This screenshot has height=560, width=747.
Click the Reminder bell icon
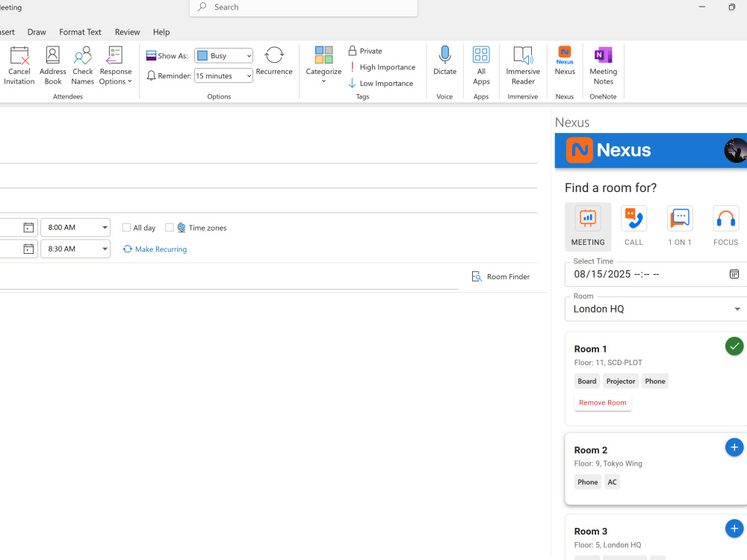pos(151,75)
